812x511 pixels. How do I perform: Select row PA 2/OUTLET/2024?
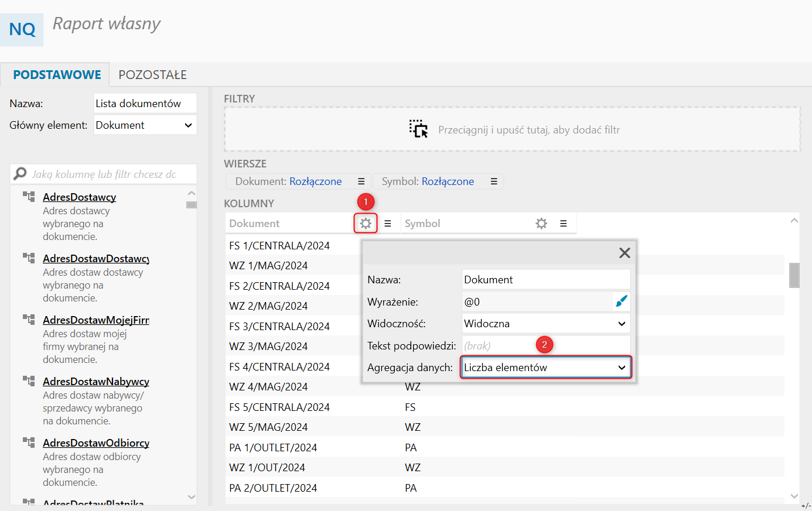coord(505,488)
